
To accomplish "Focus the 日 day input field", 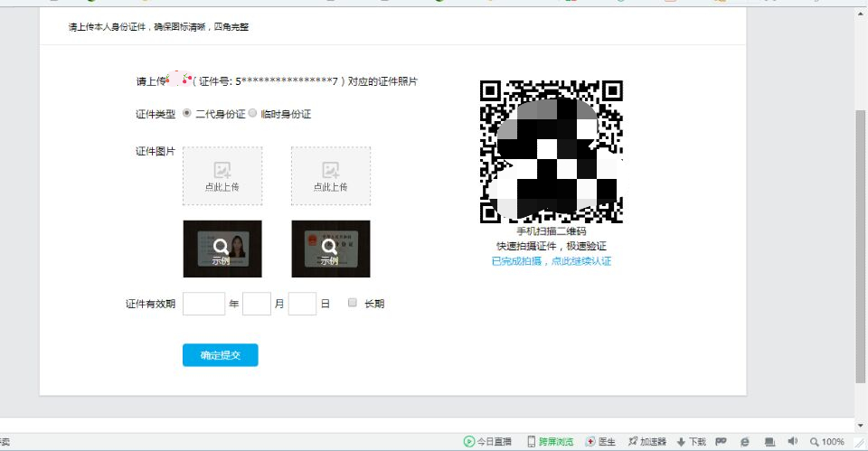I will (302, 304).
